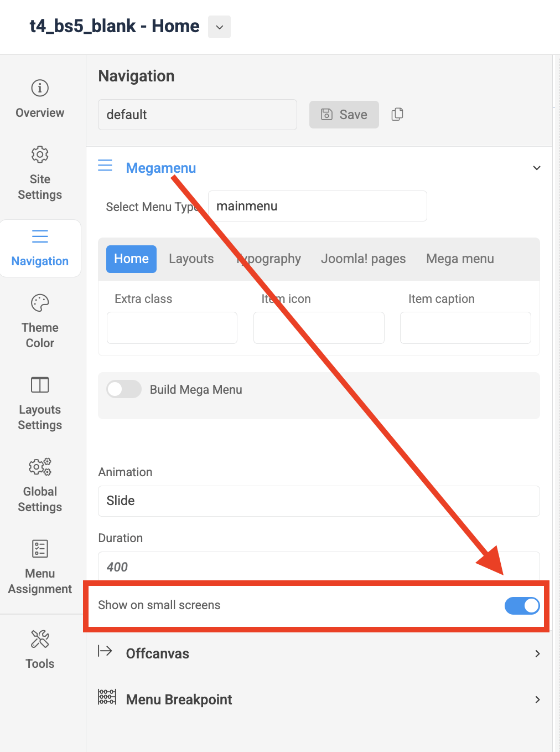This screenshot has height=752, width=560.
Task: Open the template title dropdown arrow
Action: point(219,27)
